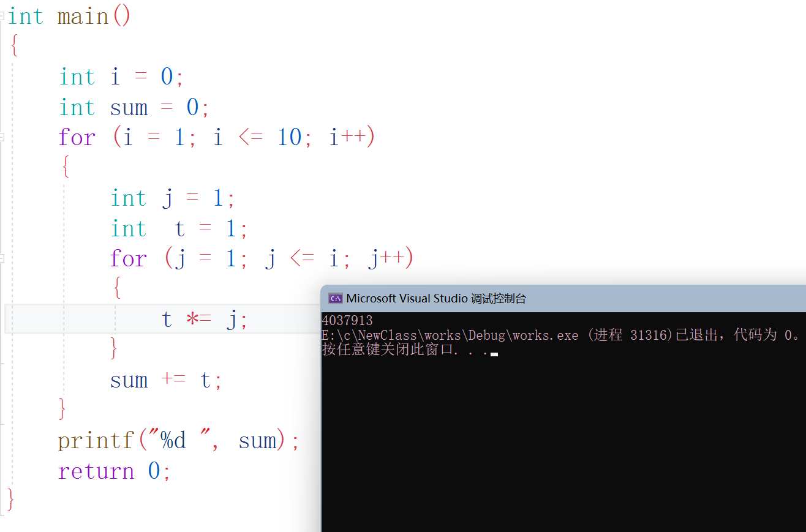Collapse the outer 'for (i = 1' loop block
The width and height of the screenshot is (806, 532).
[2, 137]
